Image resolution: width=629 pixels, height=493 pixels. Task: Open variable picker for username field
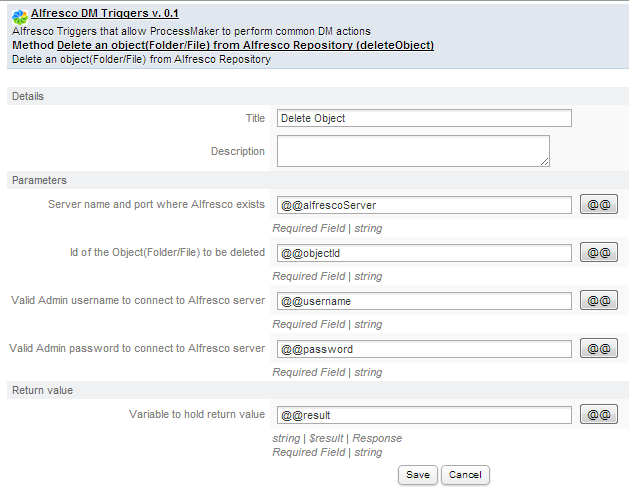(x=598, y=301)
